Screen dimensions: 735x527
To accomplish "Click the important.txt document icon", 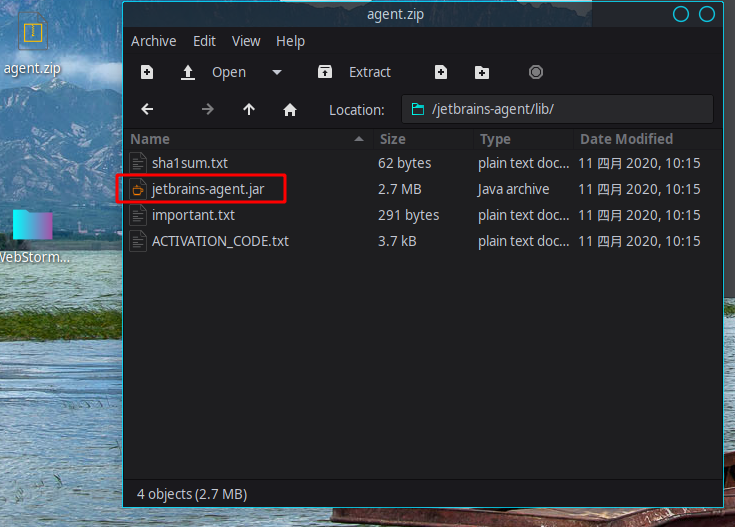I will tap(138, 215).
